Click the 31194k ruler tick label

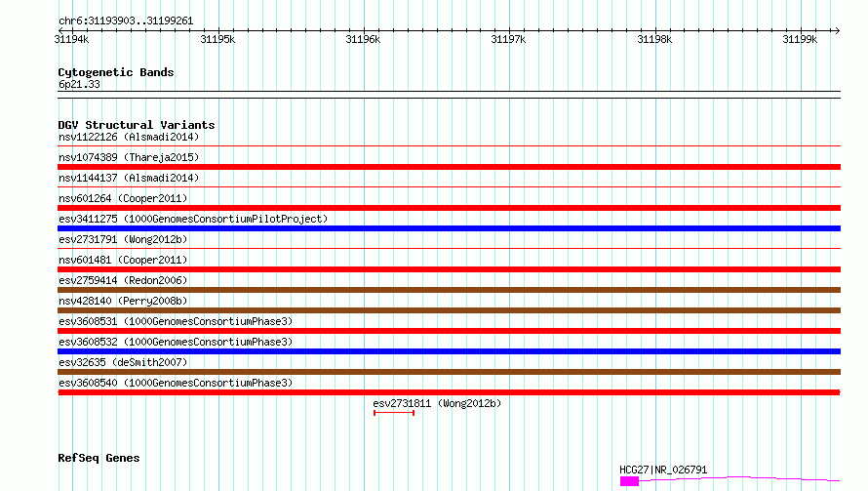[71, 39]
